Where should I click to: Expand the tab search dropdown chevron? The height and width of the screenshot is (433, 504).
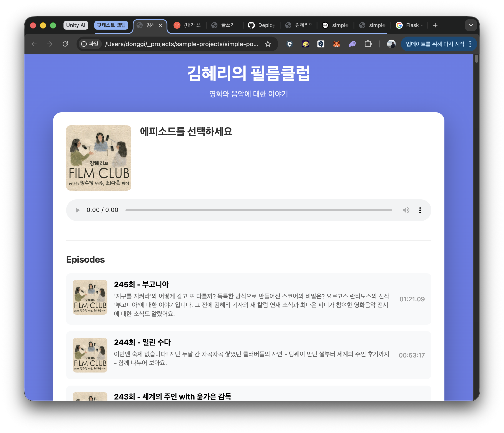[471, 25]
